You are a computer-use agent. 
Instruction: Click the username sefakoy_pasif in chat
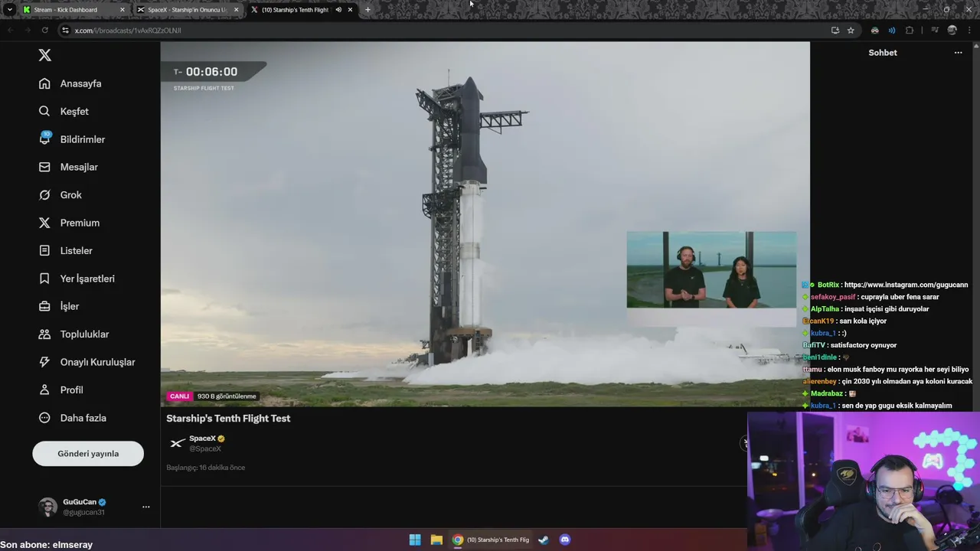[833, 297]
